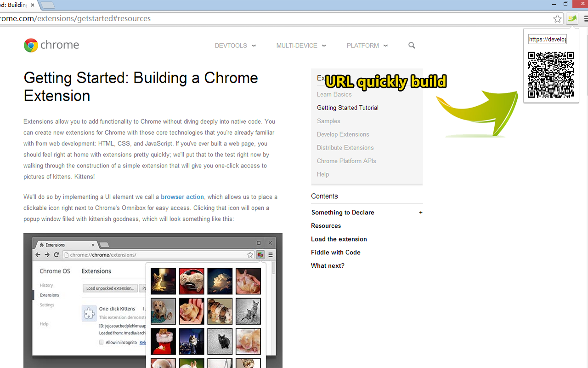Viewport: 588px width, 368px height.
Task: Restore down the browser window
Action: point(566,4)
